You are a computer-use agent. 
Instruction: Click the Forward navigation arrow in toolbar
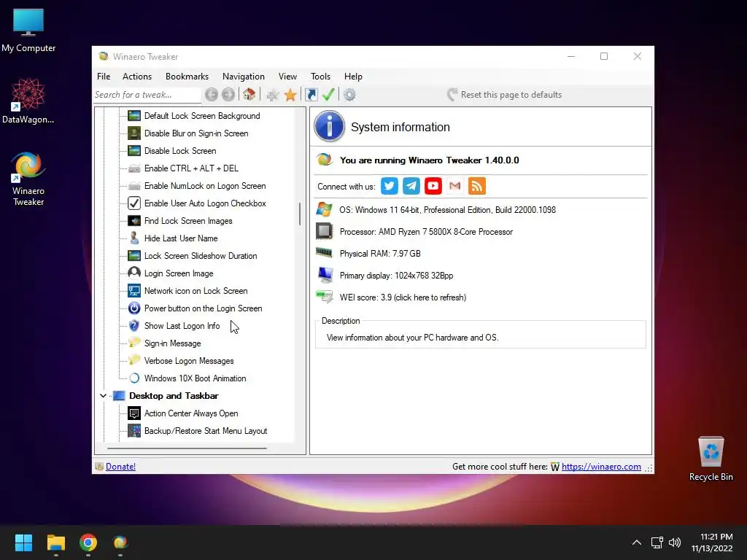point(228,95)
